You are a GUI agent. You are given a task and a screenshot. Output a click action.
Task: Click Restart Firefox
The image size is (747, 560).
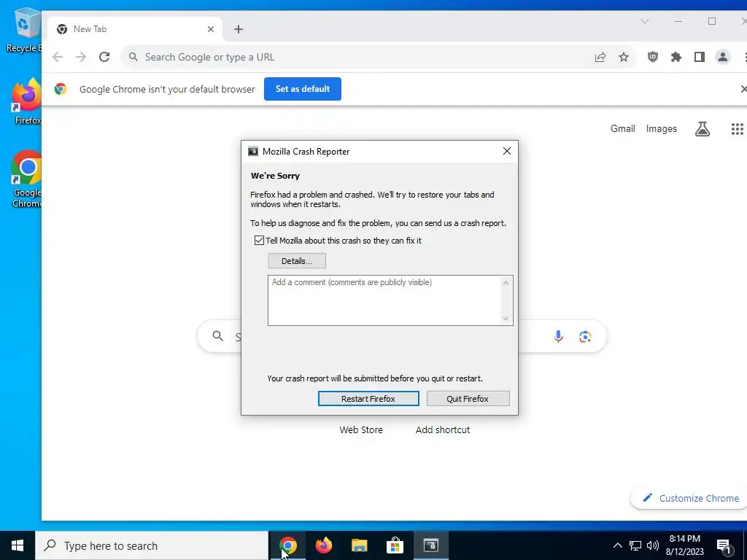pos(368,399)
